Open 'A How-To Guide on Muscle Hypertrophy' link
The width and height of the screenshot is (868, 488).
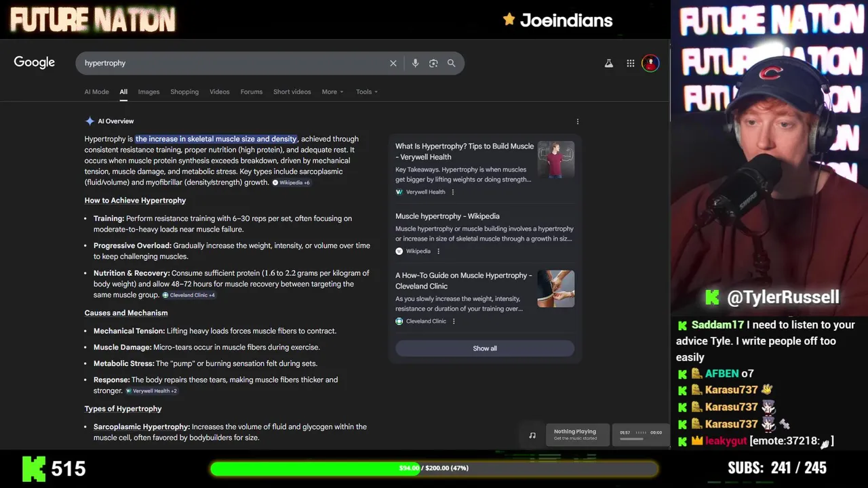click(x=464, y=281)
